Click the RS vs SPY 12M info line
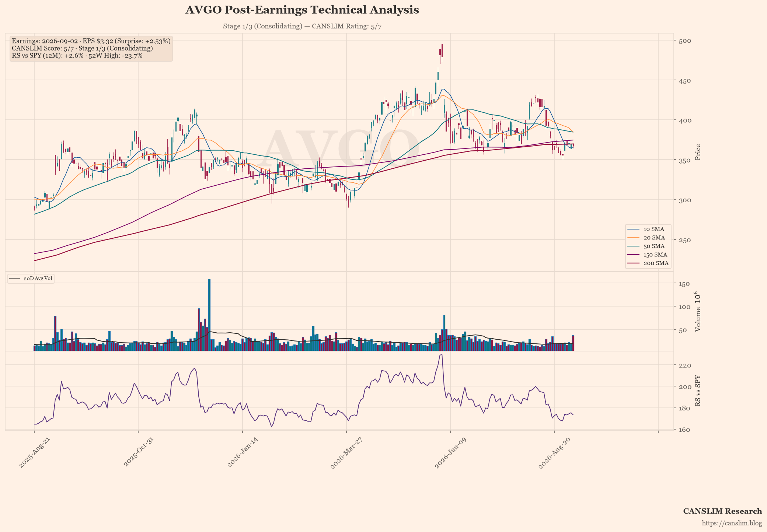The image size is (767, 532). 77,56
